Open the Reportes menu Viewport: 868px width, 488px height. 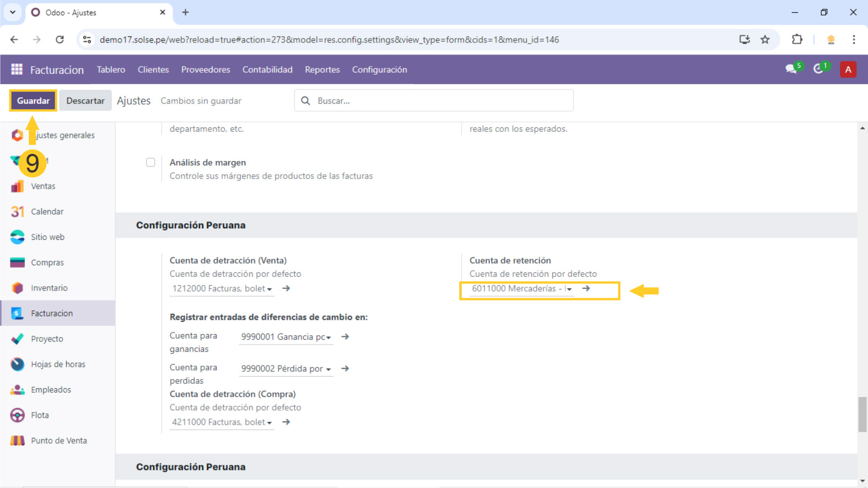pos(322,69)
